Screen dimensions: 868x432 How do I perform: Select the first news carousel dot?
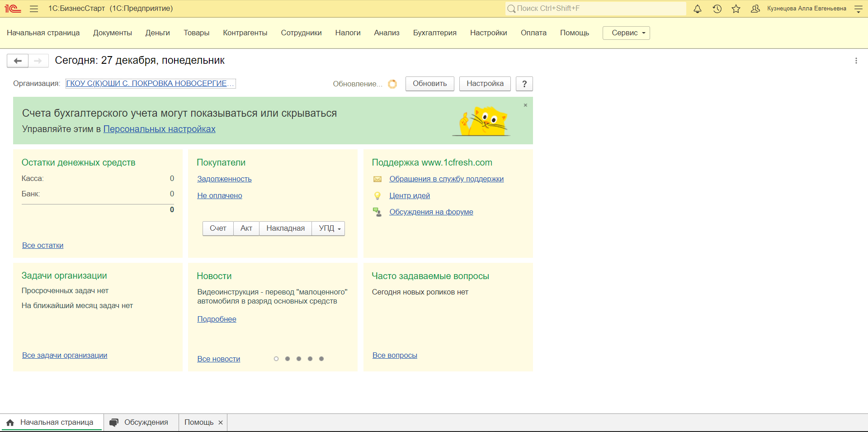pos(276,359)
